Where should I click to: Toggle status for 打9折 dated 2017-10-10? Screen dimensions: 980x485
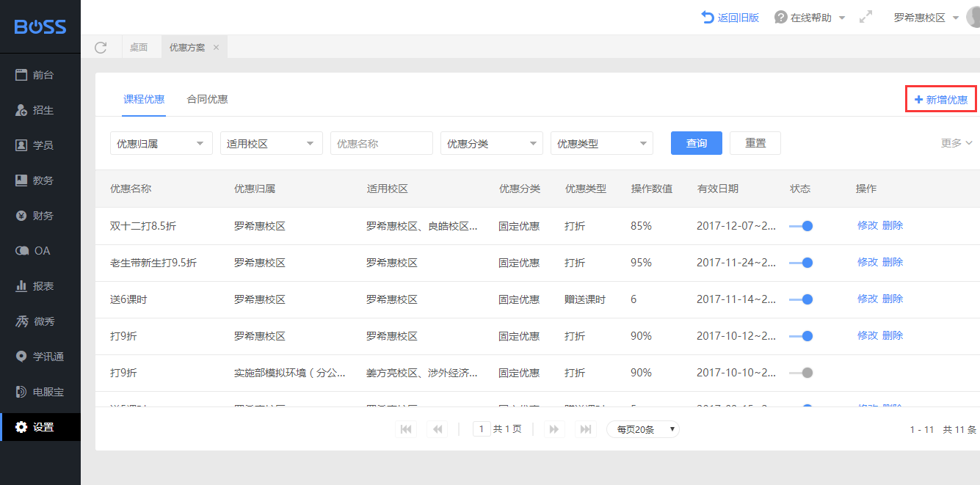pos(801,373)
